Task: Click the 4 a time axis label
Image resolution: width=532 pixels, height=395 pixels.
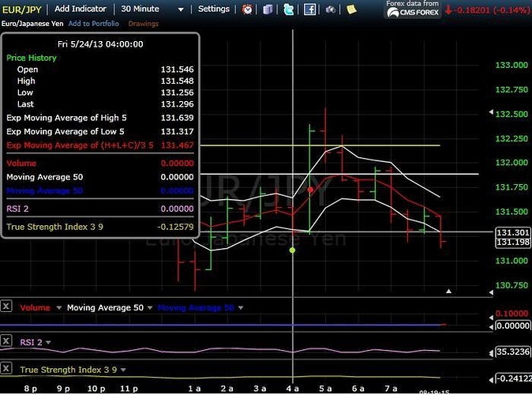Action: [292, 389]
